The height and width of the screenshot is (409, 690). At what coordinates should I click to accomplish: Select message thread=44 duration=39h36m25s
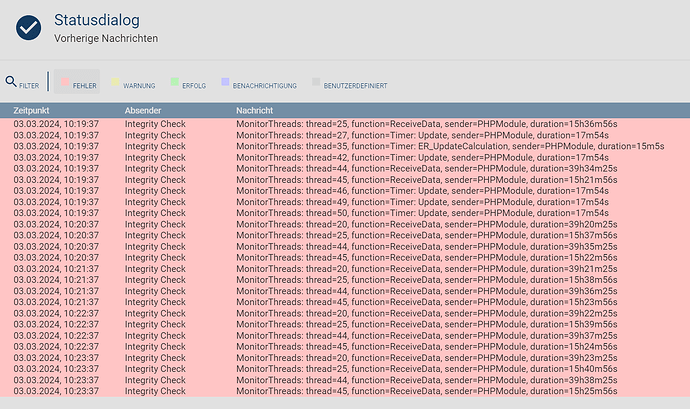point(345,291)
